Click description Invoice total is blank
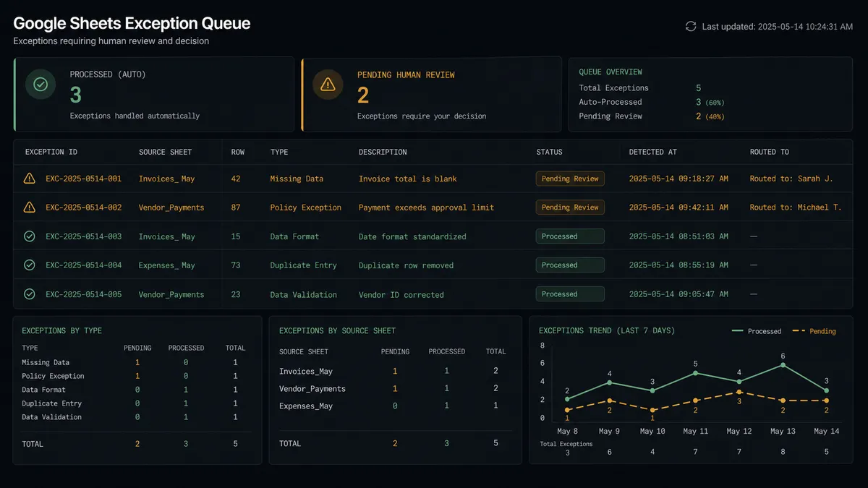 point(408,179)
